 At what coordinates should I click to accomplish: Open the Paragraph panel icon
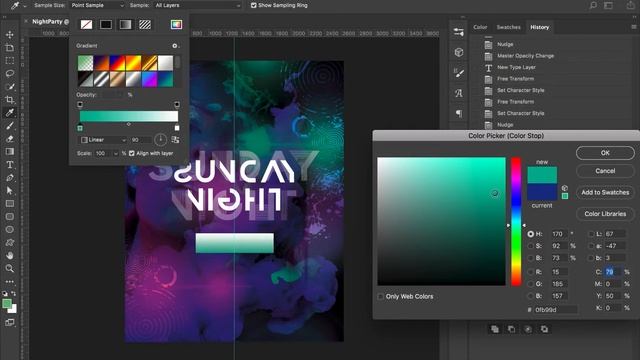point(459,113)
